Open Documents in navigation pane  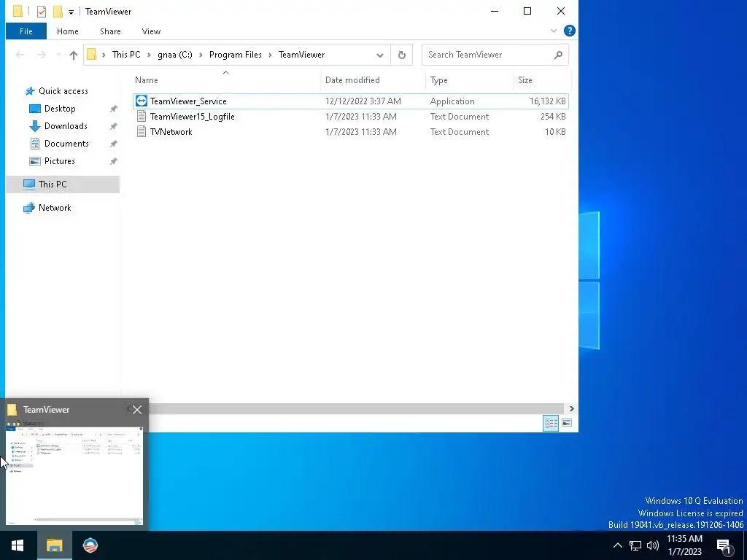click(x=66, y=144)
